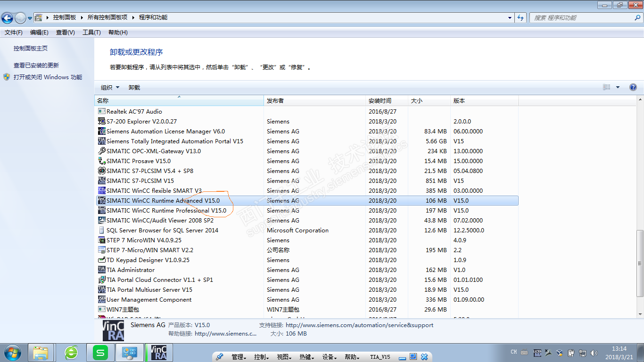Expand the 设备 dropdown on the VM toolbar
This screenshot has height=362, width=644.
coord(330,357)
